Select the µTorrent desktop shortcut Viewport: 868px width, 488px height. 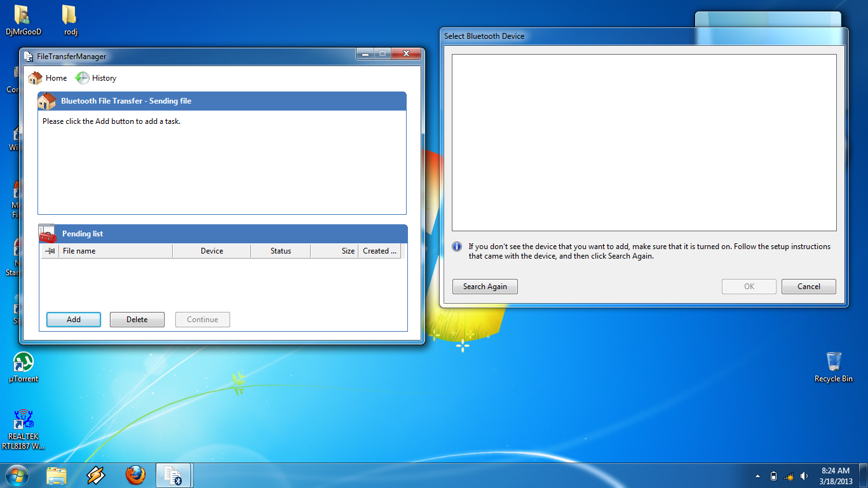pyautogui.click(x=24, y=368)
